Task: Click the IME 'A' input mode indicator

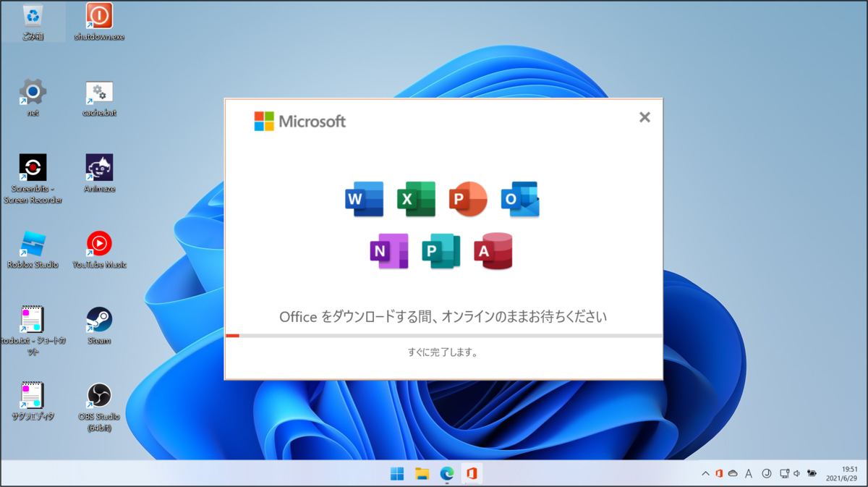Action: click(749, 474)
